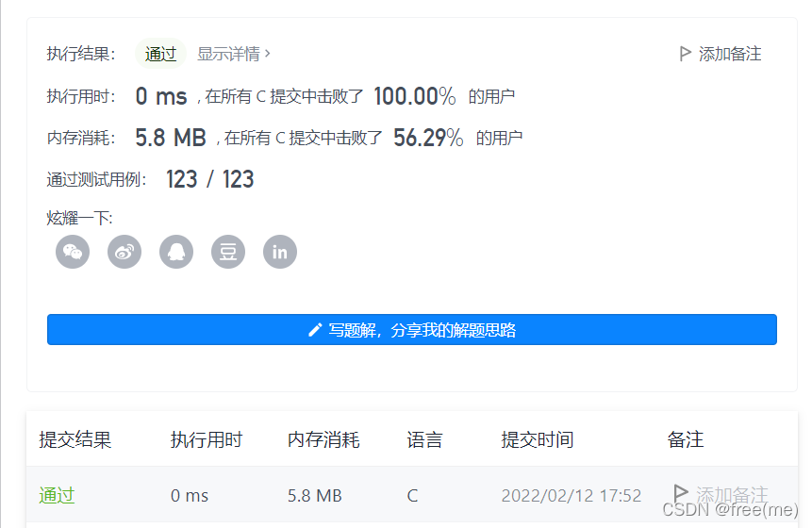Click the 语言 column header
The image size is (812, 528).
(x=424, y=439)
